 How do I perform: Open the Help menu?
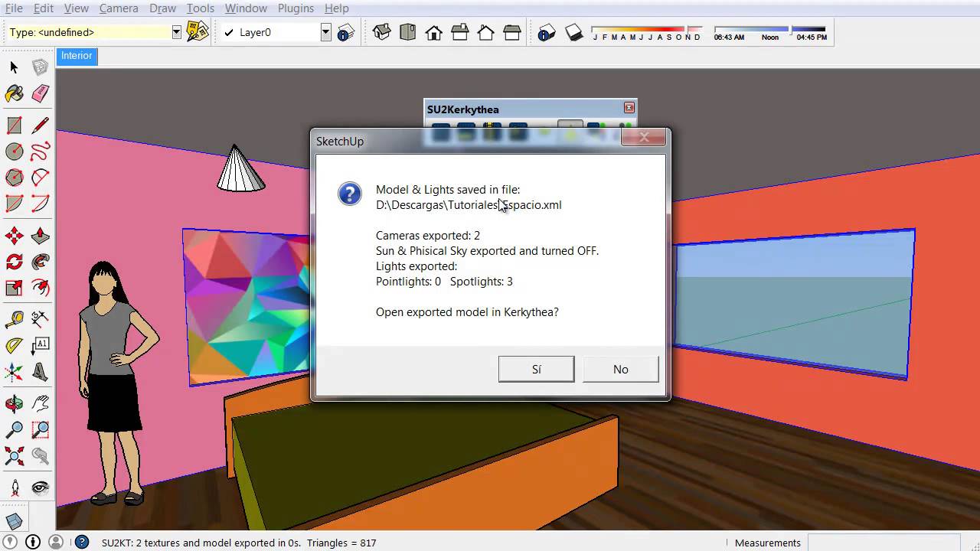(x=337, y=8)
